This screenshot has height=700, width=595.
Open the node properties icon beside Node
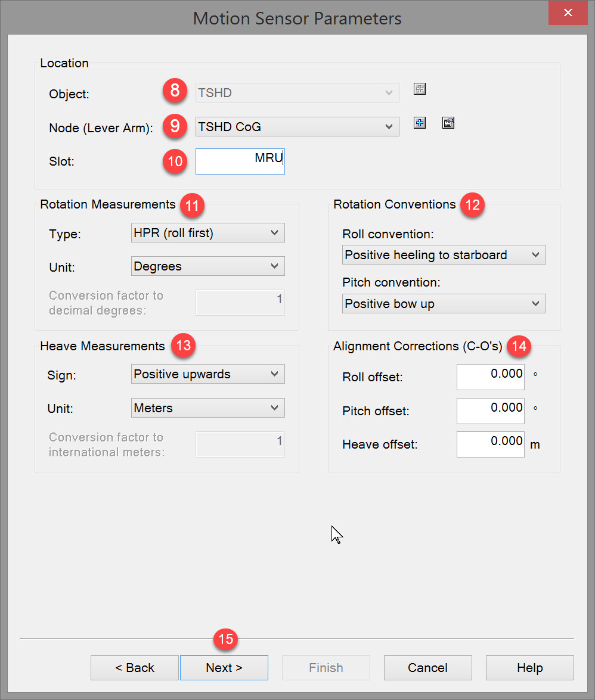click(x=448, y=123)
